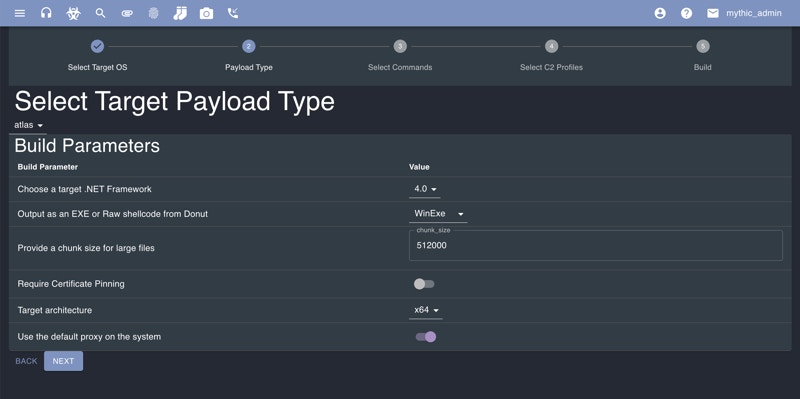Screen dimensions: 800x399
Task: Click the NEXT button
Action: point(63,361)
